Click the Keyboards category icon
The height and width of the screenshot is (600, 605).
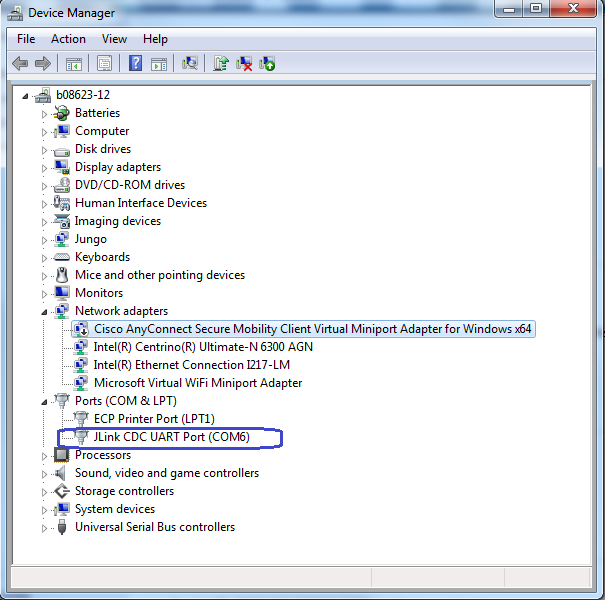(x=62, y=257)
